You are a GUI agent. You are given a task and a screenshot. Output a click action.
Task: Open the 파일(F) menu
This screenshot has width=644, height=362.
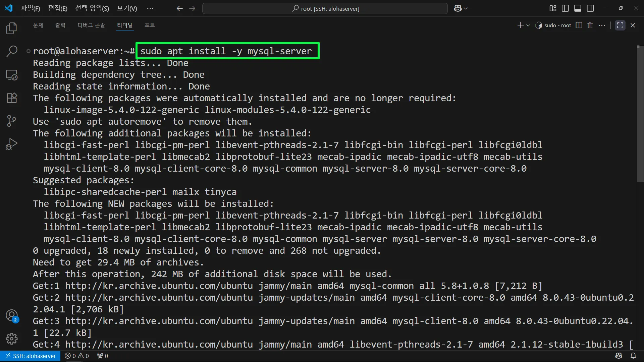pyautogui.click(x=30, y=8)
